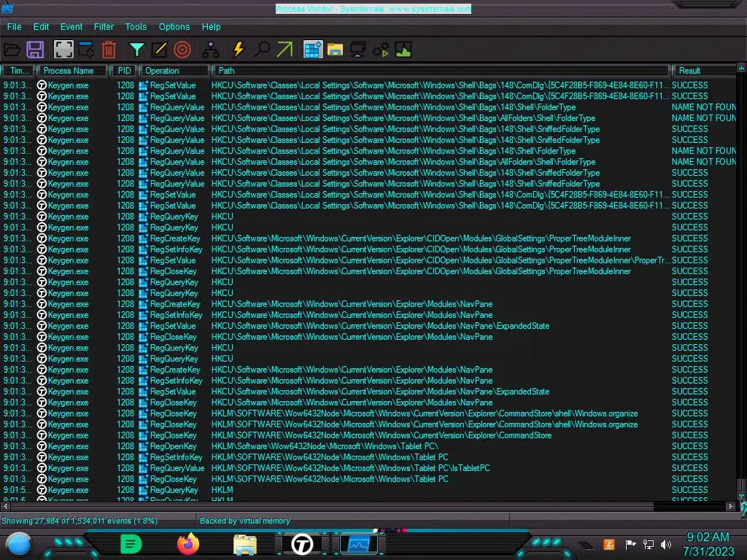Click the Path column header
747x560 pixels.
click(441, 71)
